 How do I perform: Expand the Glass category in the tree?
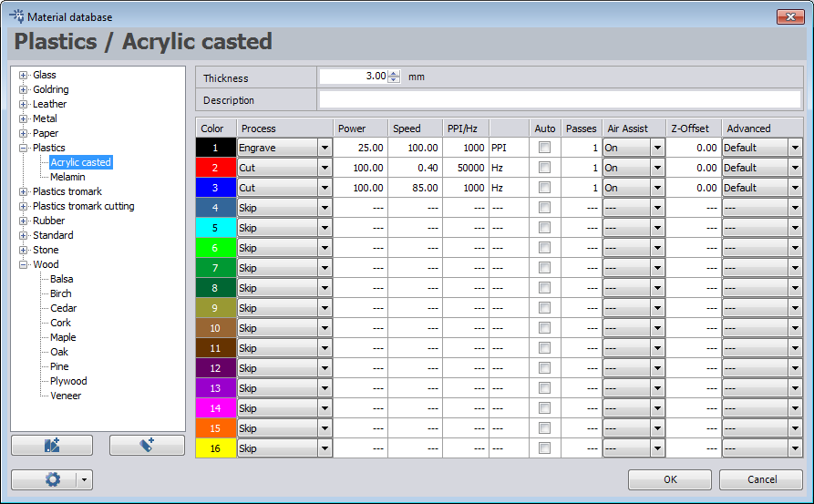(x=24, y=75)
